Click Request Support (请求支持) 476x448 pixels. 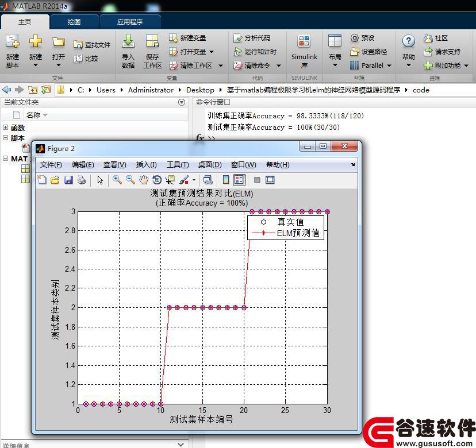[x=442, y=52]
